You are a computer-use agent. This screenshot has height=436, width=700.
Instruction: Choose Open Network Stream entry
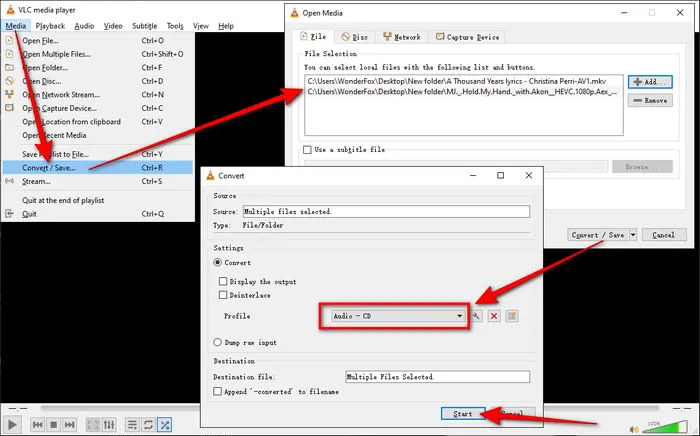98,95
